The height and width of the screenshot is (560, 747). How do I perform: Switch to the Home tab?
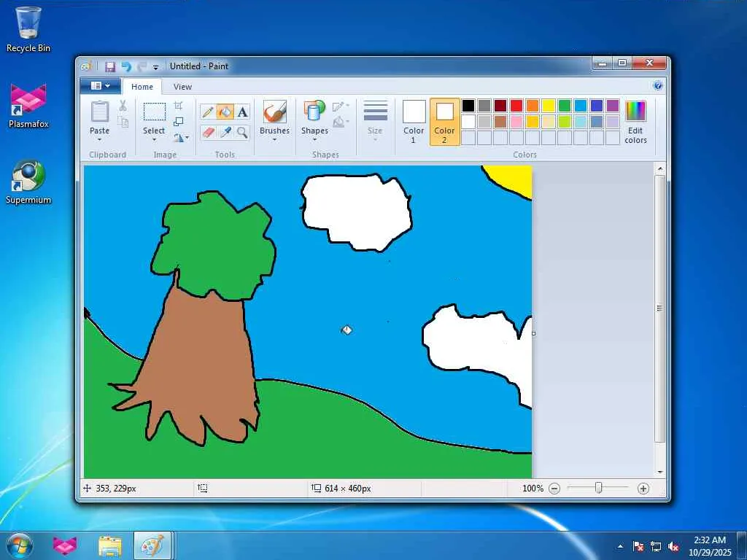142,87
